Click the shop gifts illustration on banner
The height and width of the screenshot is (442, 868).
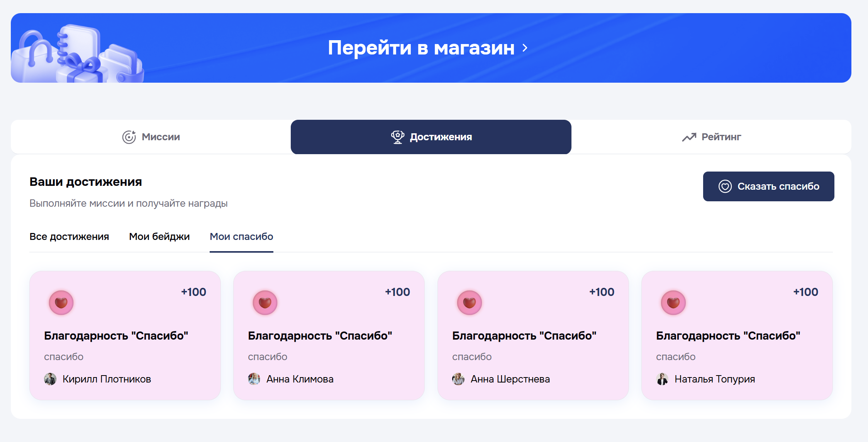point(77,54)
